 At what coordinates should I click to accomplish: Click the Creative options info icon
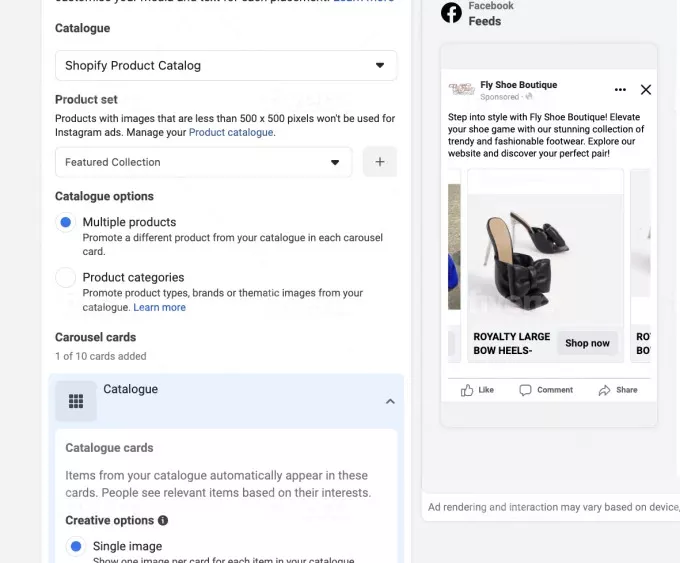pyautogui.click(x=163, y=520)
